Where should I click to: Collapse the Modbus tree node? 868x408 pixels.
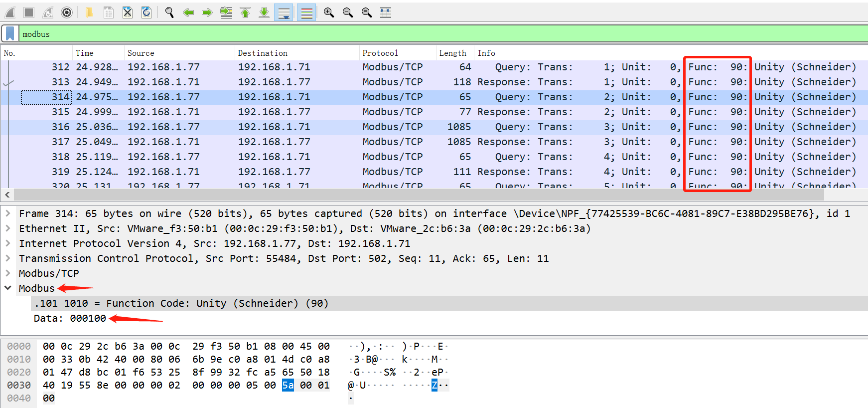click(x=8, y=288)
